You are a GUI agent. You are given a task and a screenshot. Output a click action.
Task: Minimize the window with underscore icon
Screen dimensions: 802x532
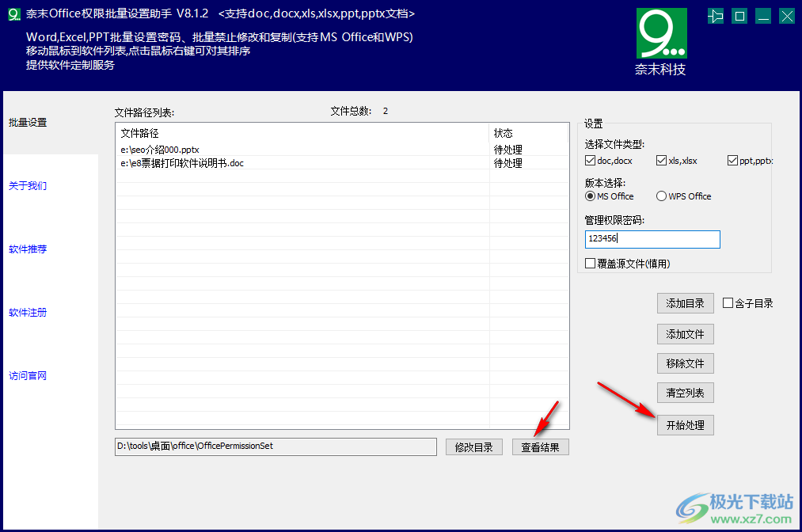(x=763, y=17)
